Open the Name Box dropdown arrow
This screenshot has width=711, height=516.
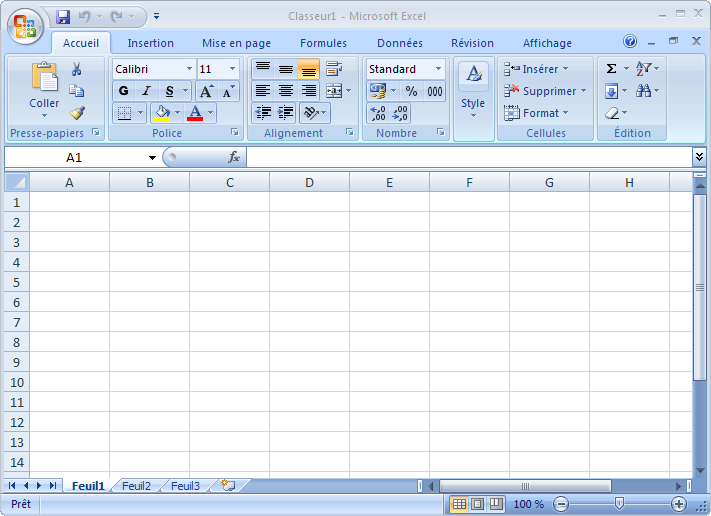(x=152, y=158)
